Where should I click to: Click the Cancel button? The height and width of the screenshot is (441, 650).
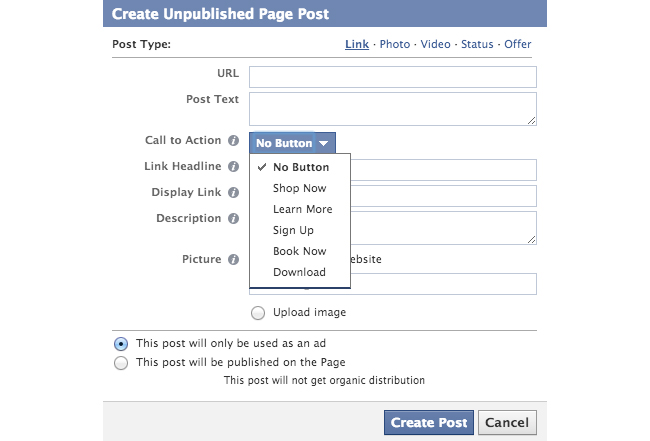click(x=507, y=422)
